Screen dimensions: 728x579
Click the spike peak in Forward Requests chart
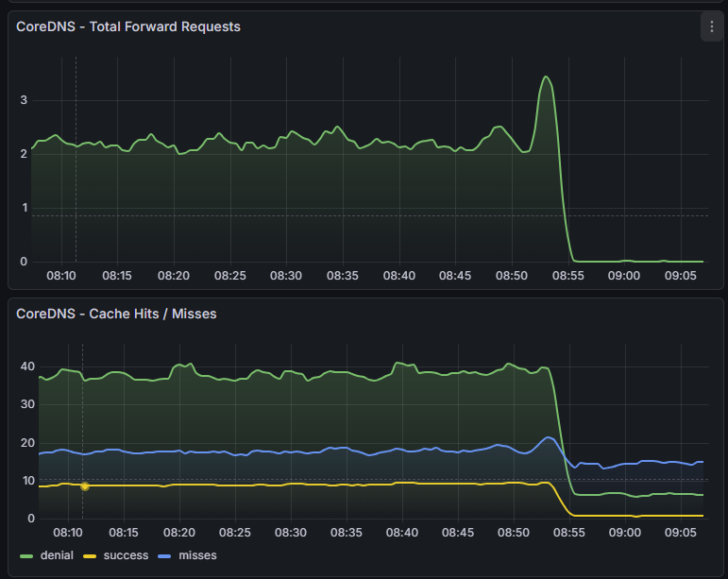coord(546,77)
